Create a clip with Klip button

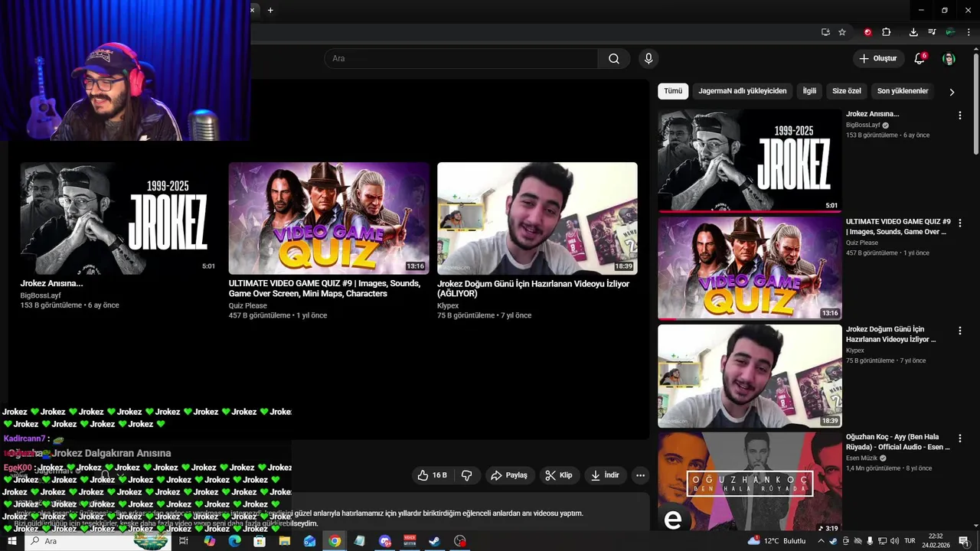559,475
